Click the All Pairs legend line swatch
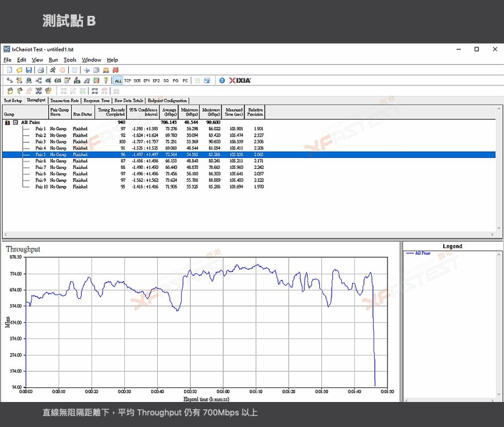 410,253
